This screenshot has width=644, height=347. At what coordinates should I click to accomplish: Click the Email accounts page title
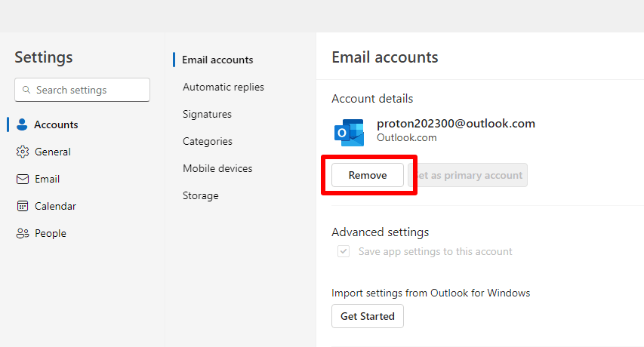point(385,57)
